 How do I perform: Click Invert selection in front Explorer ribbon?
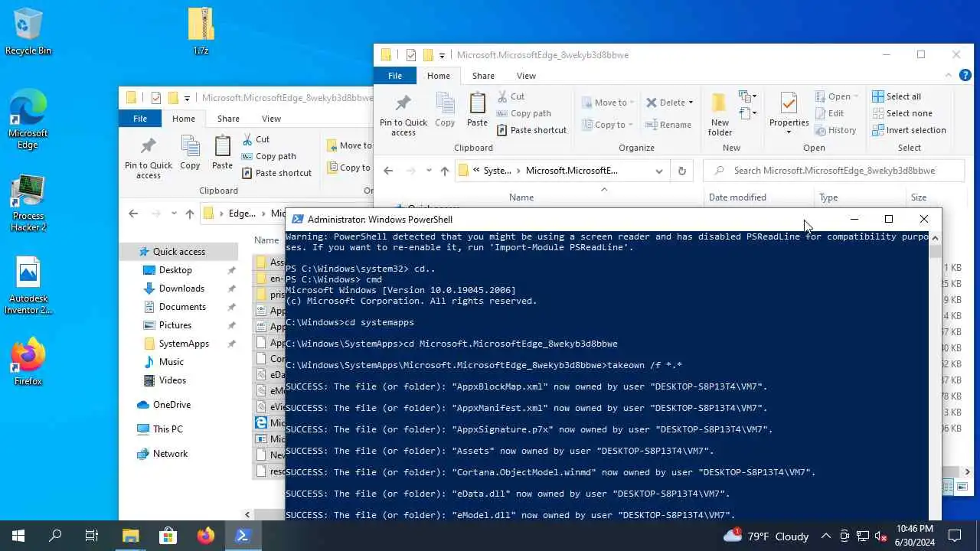pos(909,130)
